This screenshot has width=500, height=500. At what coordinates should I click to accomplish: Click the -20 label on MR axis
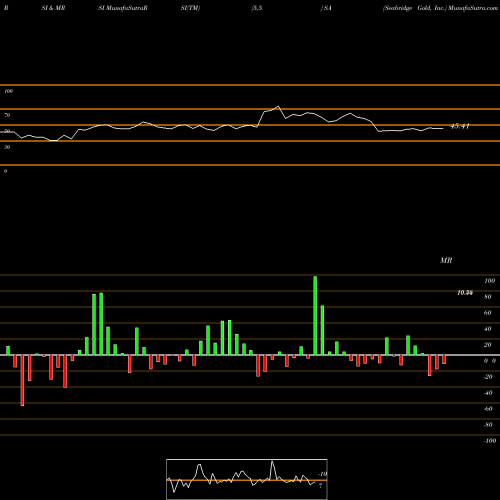pyautogui.click(x=488, y=377)
